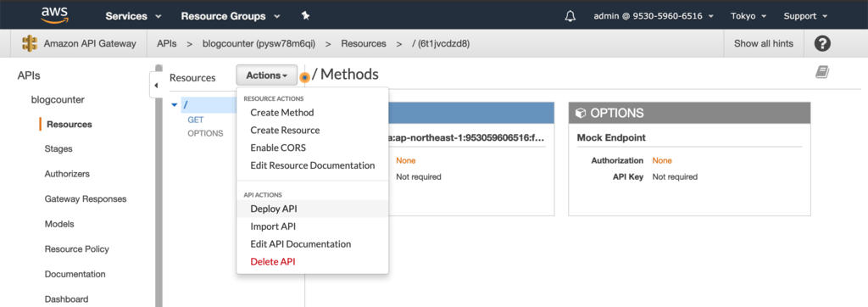Open the Tokyo region dropdown
Screen dimensions: 868x307
pyautogui.click(x=748, y=16)
